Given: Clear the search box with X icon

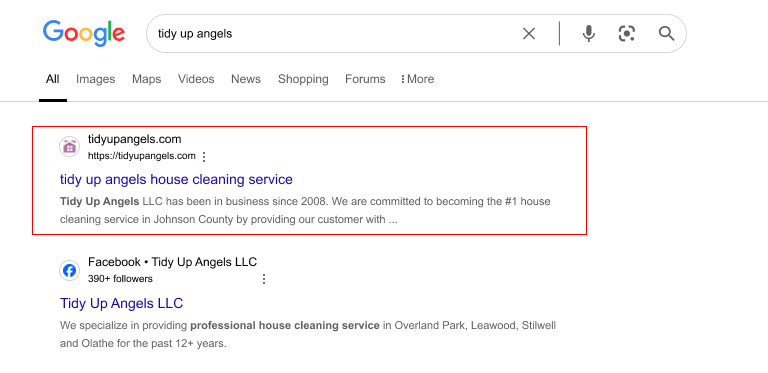Looking at the screenshot, I should click(528, 34).
